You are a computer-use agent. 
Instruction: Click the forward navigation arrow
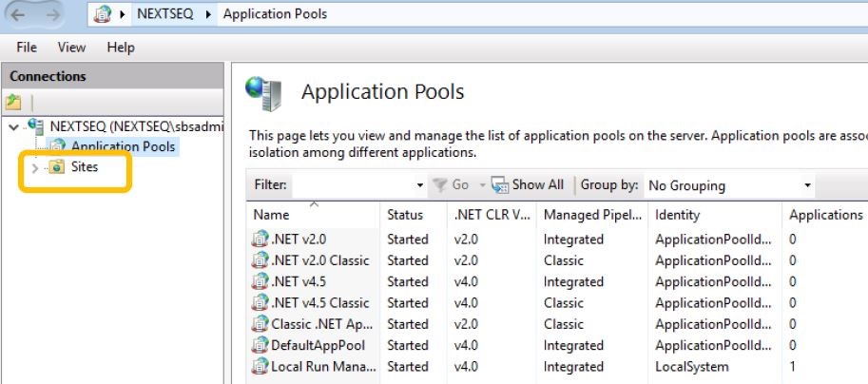tap(53, 16)
